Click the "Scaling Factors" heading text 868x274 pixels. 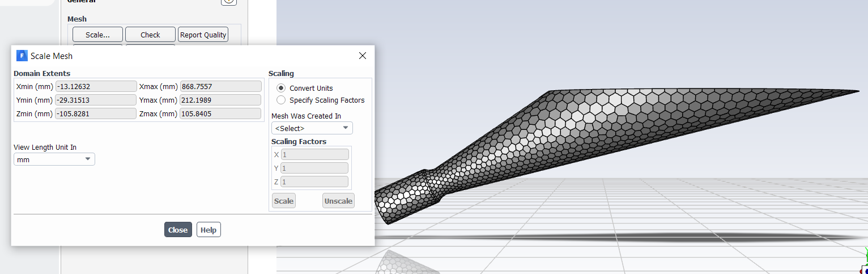point(299,141)
